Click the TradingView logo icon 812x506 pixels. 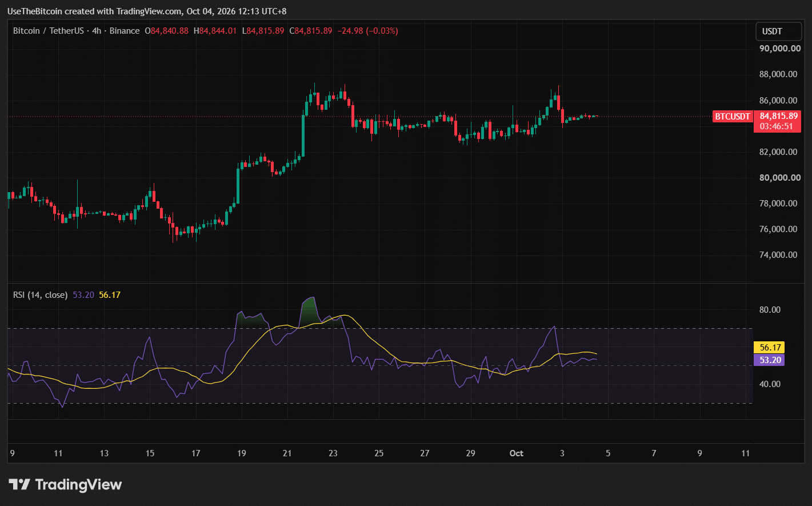(x=19, y=485)
